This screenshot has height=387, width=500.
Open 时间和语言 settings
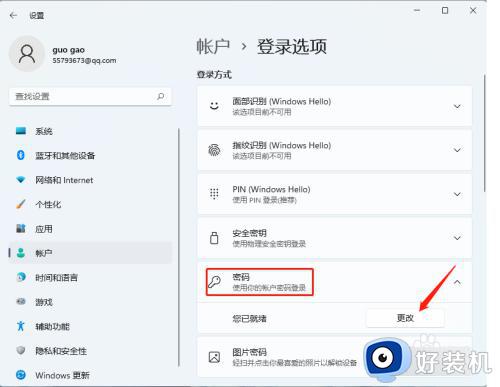90,277
